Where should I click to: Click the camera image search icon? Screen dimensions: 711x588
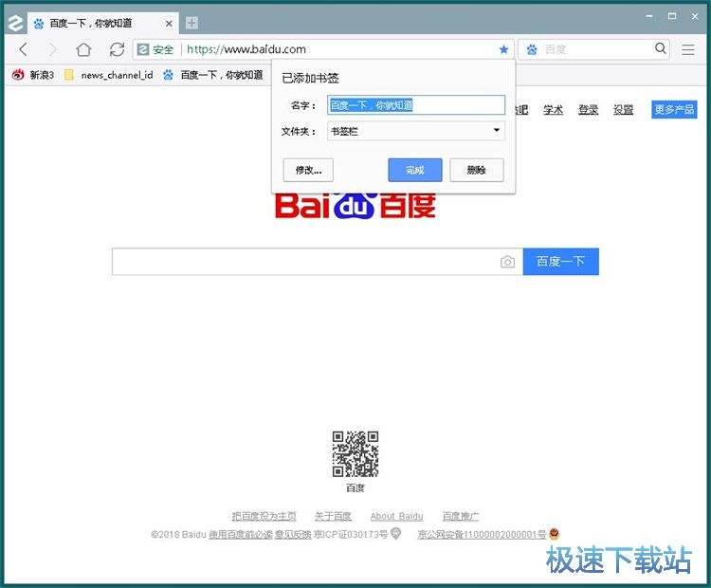pyautogui.click(x=507, y=262)
